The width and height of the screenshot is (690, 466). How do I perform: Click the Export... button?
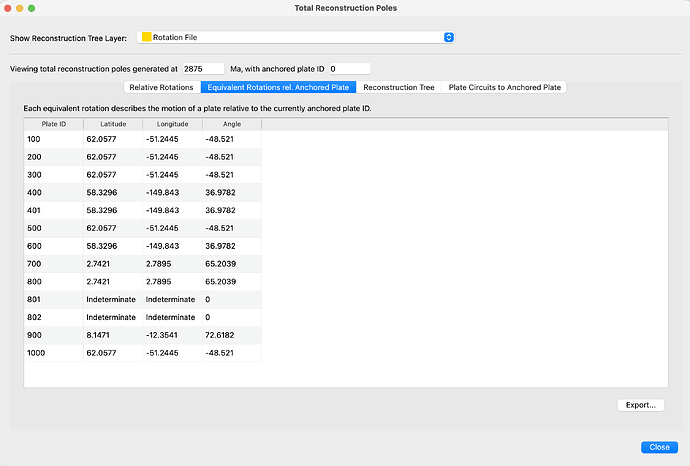(641, 405)
